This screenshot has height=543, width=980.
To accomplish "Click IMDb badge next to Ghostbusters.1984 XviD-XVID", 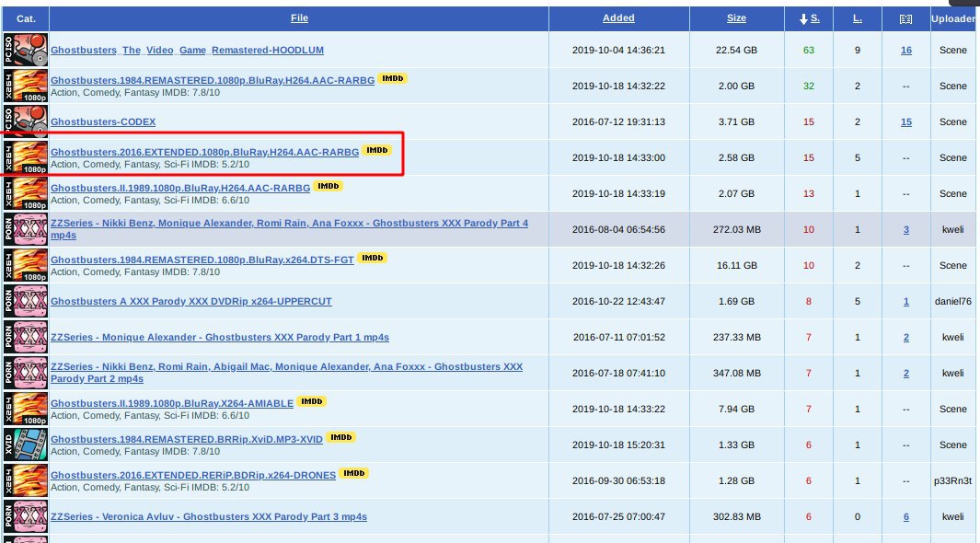I will [x=340, y=437].
